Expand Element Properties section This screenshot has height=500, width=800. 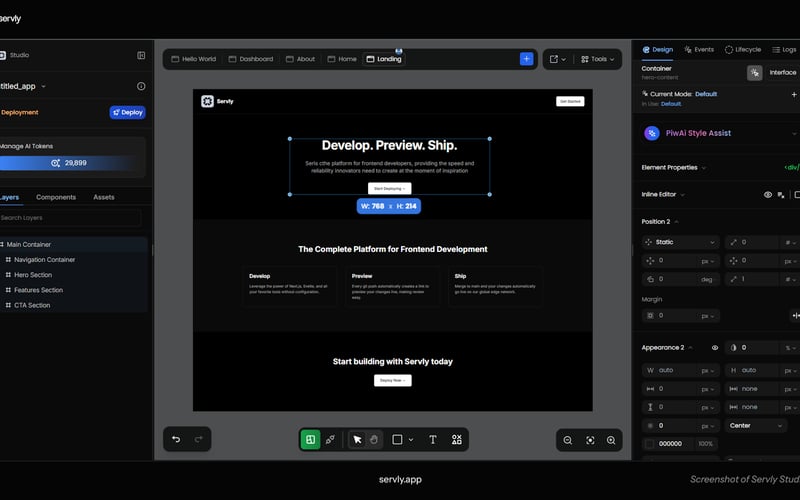tap(704, 167)
